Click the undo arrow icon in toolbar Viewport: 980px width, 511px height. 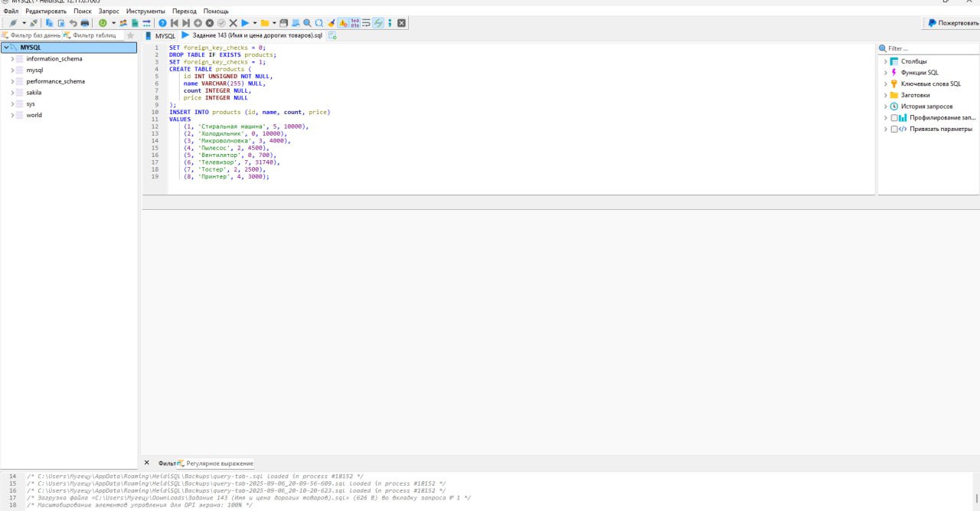click(x=73, y=23)
